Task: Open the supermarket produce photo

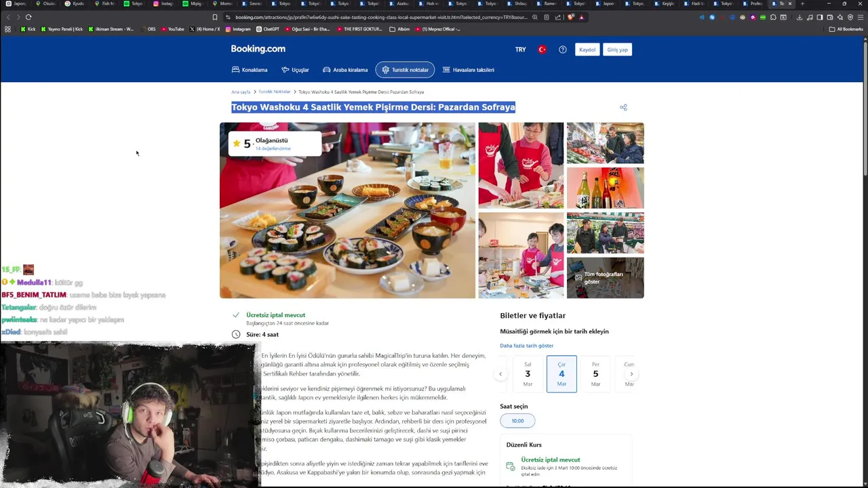Action: (605, 143)
